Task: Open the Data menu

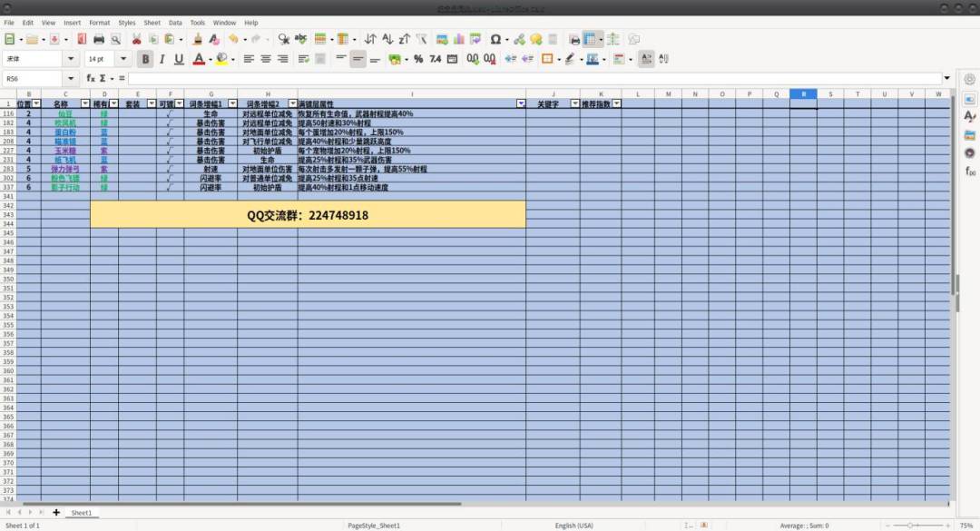Action: tap(176, 23)
